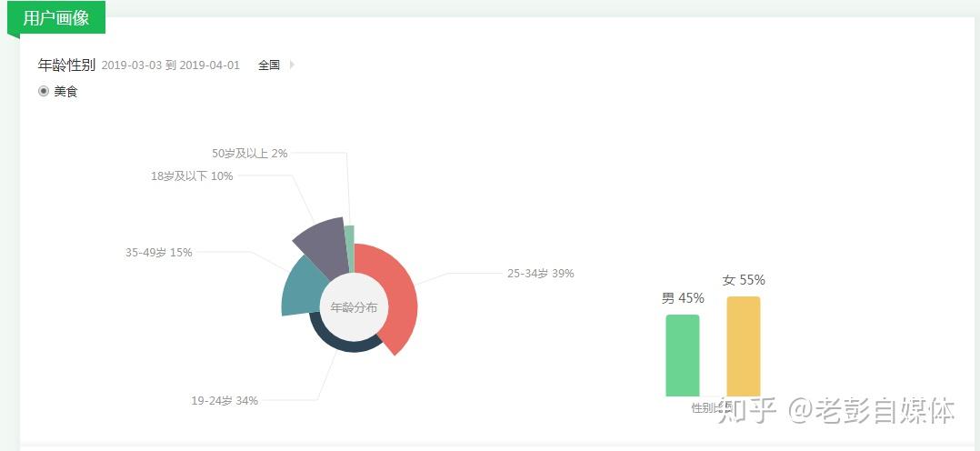Viewport: 980px width, 451px height.
Task: Click the 35-49岁 15% label
Action: pyautogui.click(x=159, y=253)
